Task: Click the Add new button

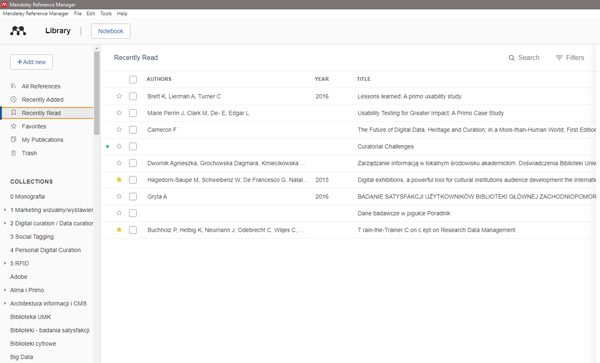Action: pos(31,62)
